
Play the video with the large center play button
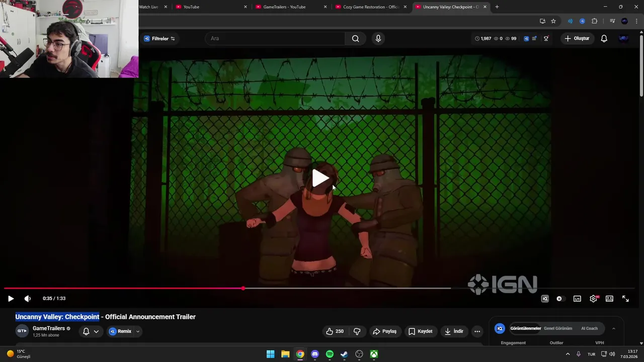coord(320,178)
